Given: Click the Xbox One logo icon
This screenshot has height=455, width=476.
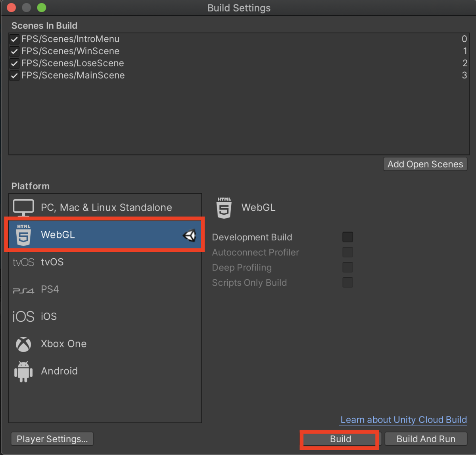Looking at the screenshot, I should pyautogui.click(x=23, y=344).
